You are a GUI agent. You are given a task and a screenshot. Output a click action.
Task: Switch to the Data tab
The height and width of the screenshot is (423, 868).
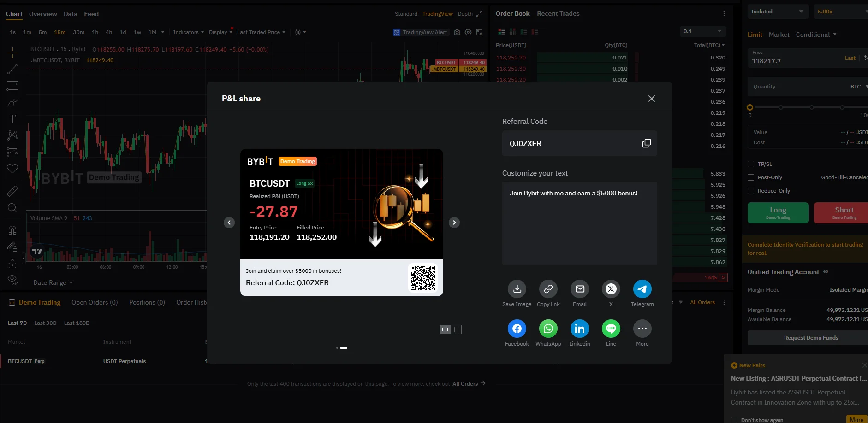click(71, 14)
